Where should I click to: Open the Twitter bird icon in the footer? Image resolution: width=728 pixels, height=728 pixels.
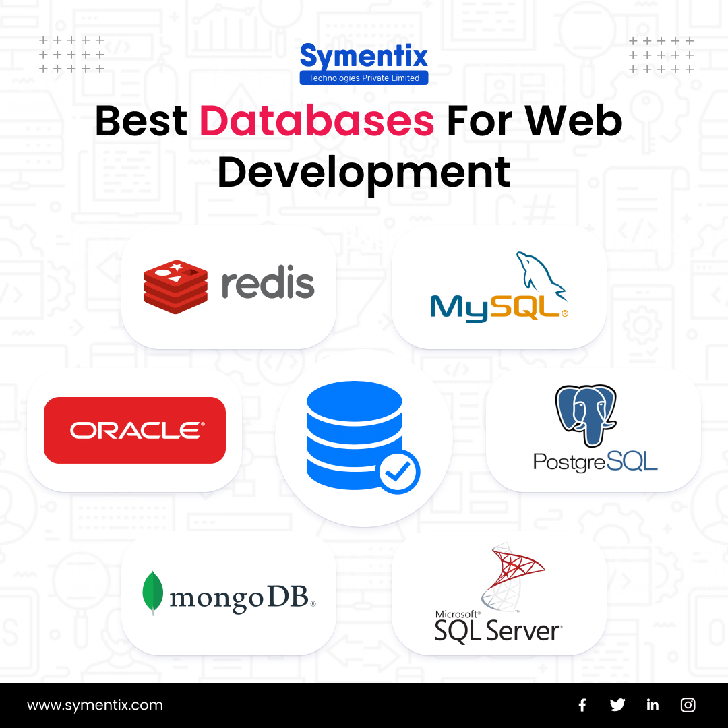click(x=617, y=705)
